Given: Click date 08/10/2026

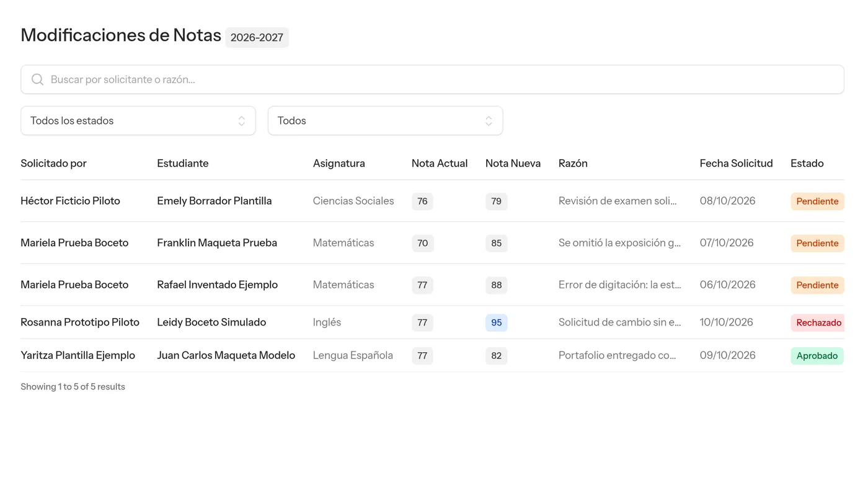Looking at the screenshot, I should click(727, 201).
